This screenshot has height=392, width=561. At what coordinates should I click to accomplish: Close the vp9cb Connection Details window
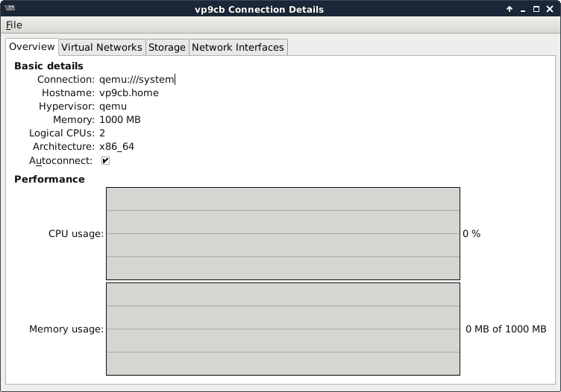pos(550,9)
